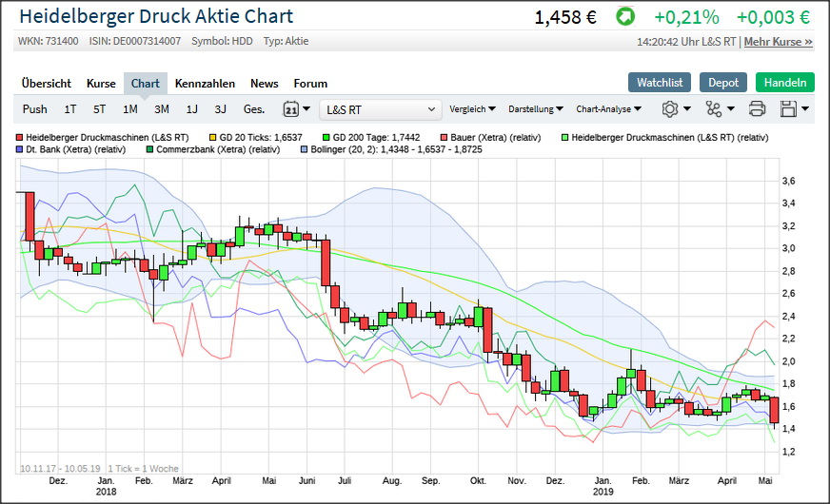The height and width of the screenshot is (504, 830).
Task: Click the Heidelberger Druck Aktie Chart heading
Action: [156, 16]
